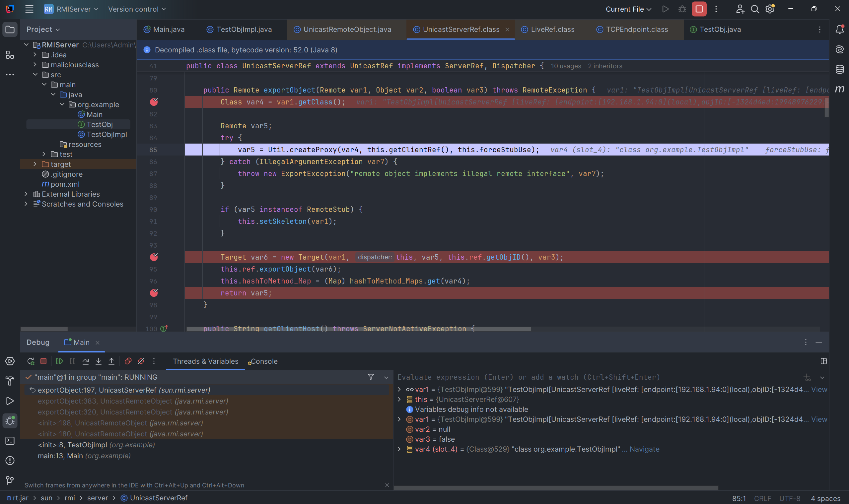The width and height of the screenshot is (849, 504).
Task: Expand var4 (slot_4) variable node
Action: click(399, 449)
